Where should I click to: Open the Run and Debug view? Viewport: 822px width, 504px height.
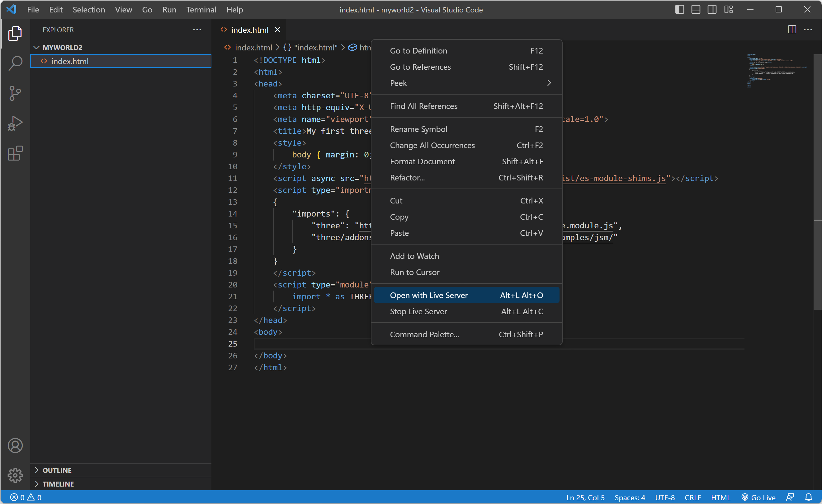(x=15, y=123)
